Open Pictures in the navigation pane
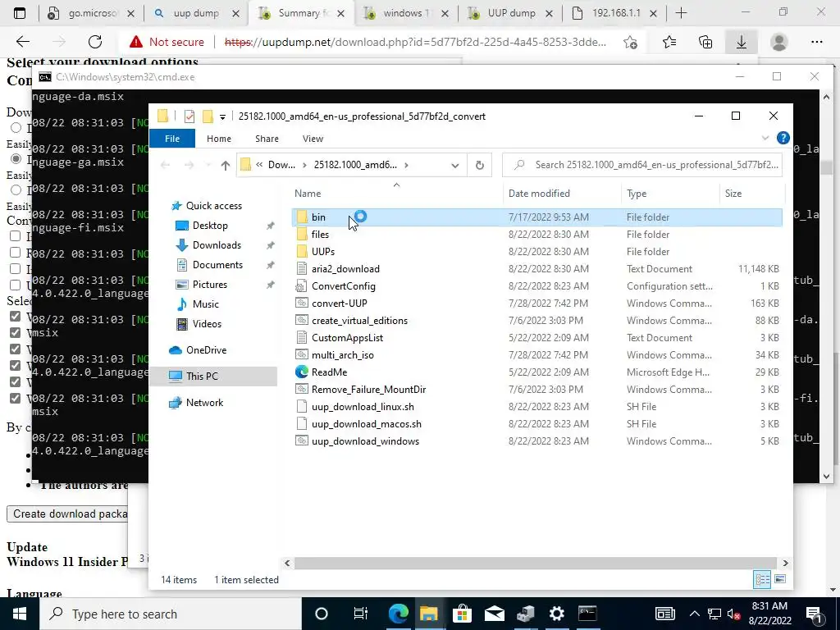Screen dimensions: 840x630 tap(209, 285)
